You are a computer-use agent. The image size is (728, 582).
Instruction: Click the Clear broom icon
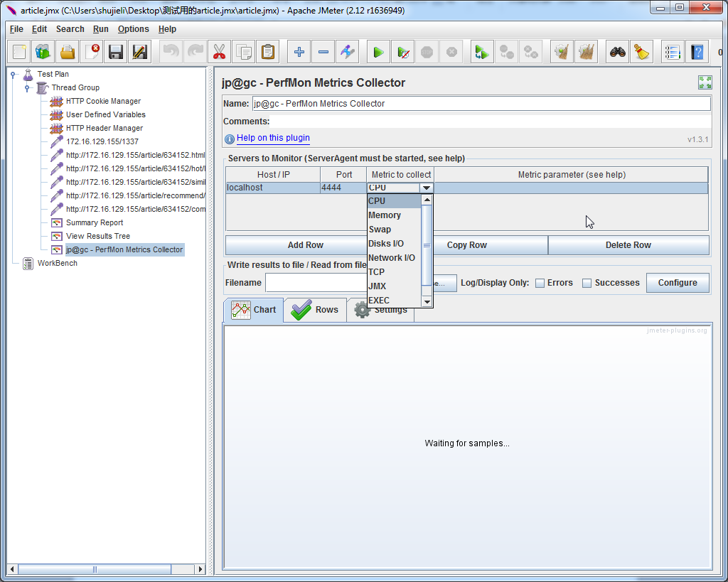[x=562, y=52]
